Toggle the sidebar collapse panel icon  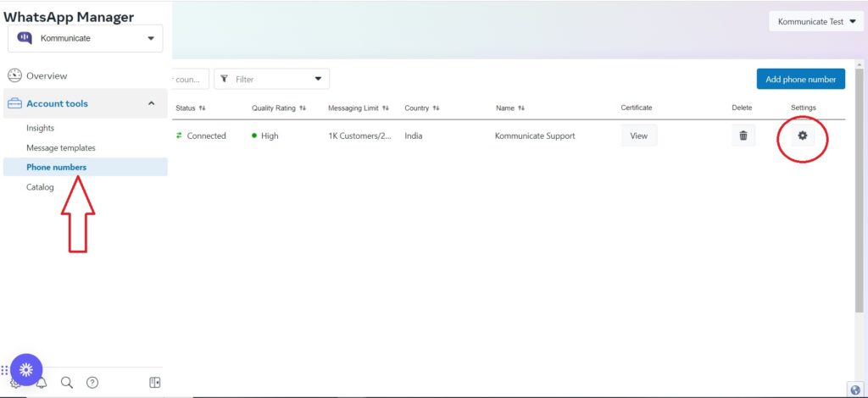pyautogui.click(x=154, y=383)
